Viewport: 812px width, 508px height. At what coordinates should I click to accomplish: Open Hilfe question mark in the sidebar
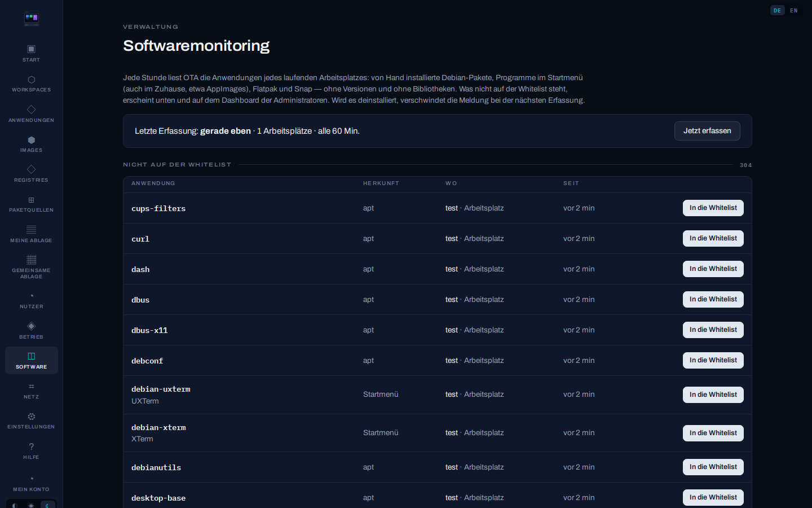(x=32, y=451)
